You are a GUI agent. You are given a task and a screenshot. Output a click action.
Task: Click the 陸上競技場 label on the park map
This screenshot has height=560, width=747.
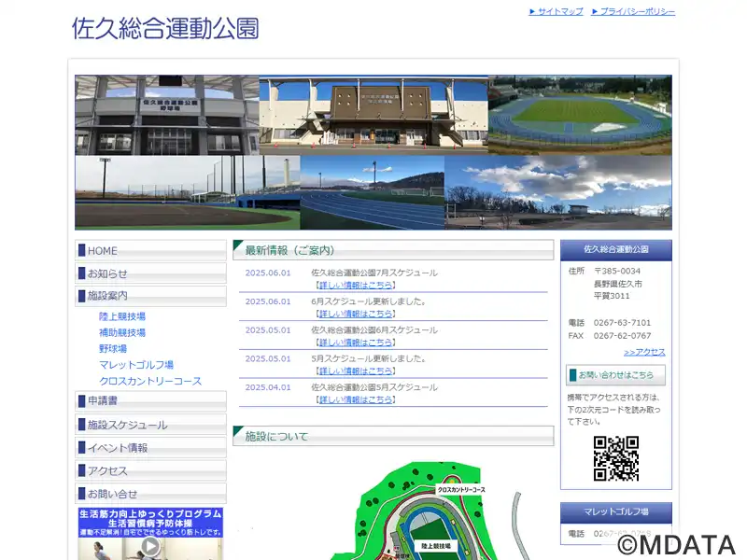coord(436,546)
